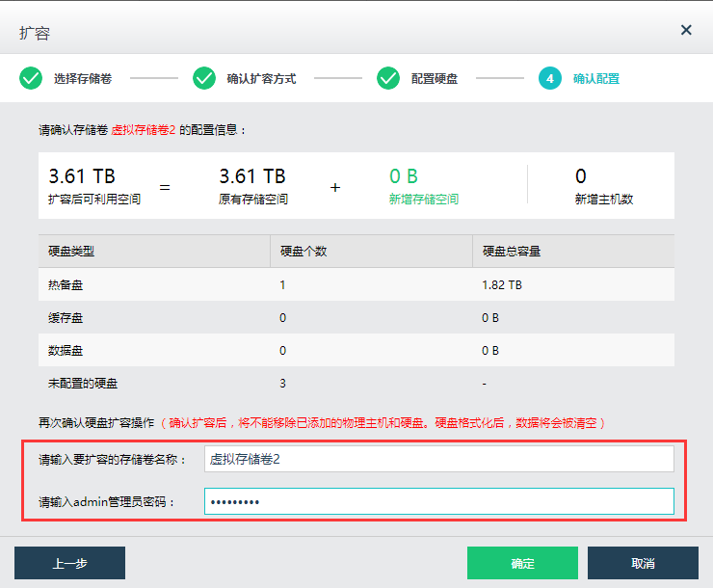Go back with the 上一步 button
The image size is (713, 588).
click(69, 563)
